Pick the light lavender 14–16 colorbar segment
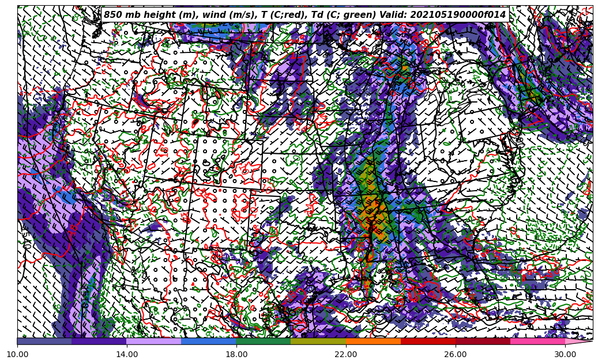This screenshot has width=598, height=364. (154, 341)
